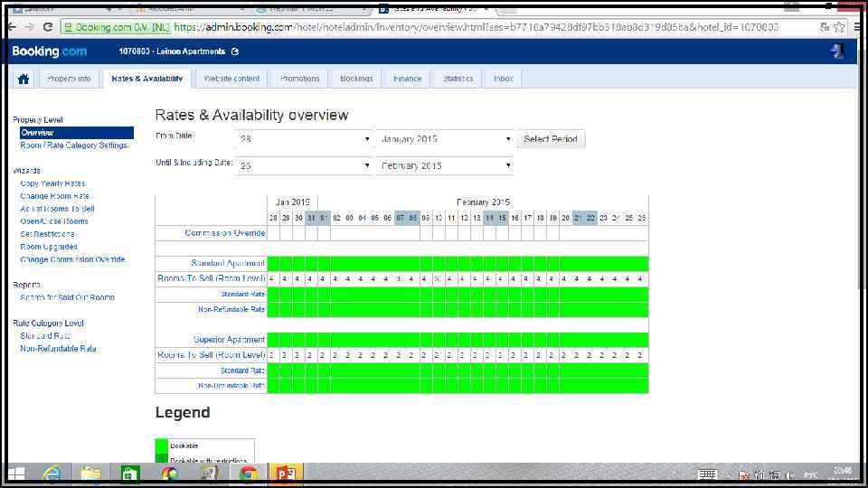Open the Windows Start button
868x488 pixels.
tap(16, 474)
